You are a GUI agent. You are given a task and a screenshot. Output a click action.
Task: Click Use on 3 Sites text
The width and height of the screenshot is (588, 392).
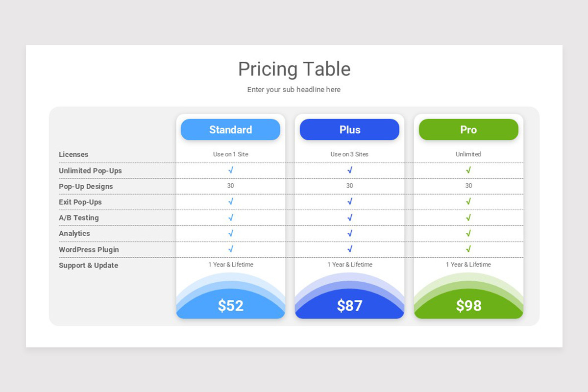pyautogui.click(x=349, y=154)
